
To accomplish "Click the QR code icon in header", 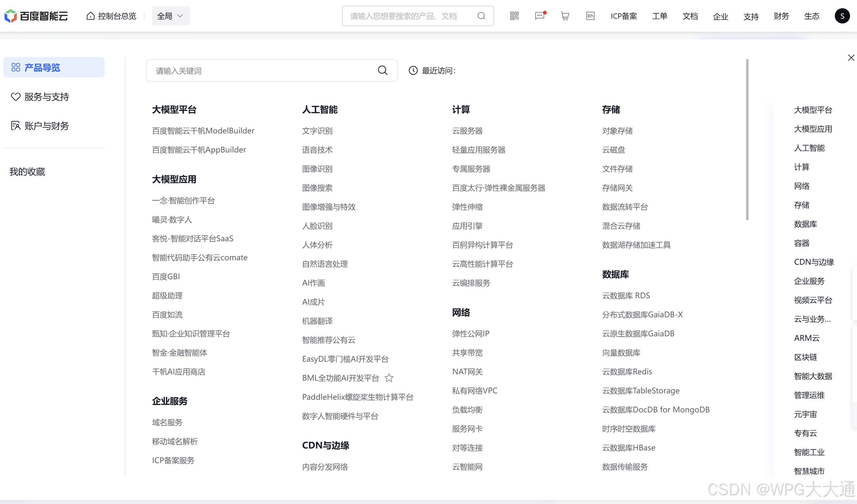I will click(x=514, y=16).
